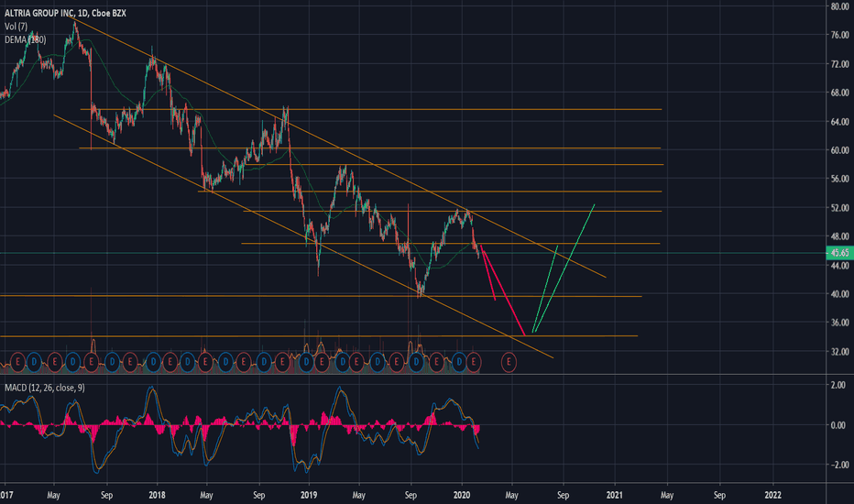
Task: Select the Vol (7) indicator legend
Action: tap(16, 27)
